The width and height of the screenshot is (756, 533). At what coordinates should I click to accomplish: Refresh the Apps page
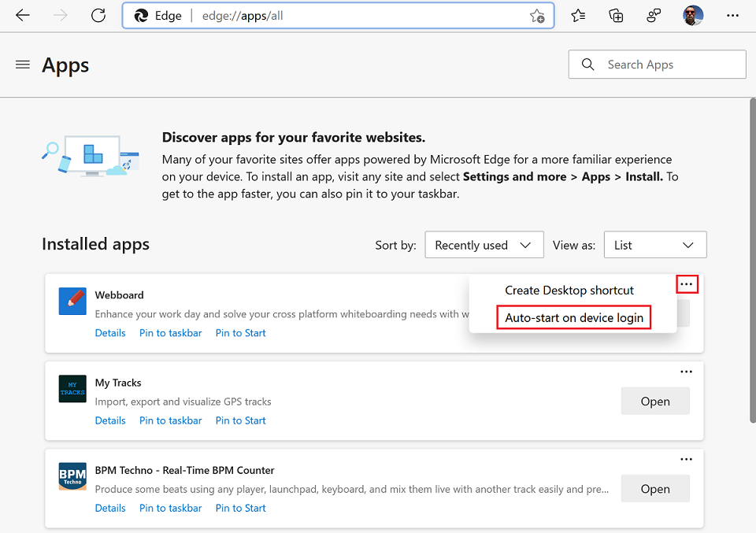pos(98,15)
